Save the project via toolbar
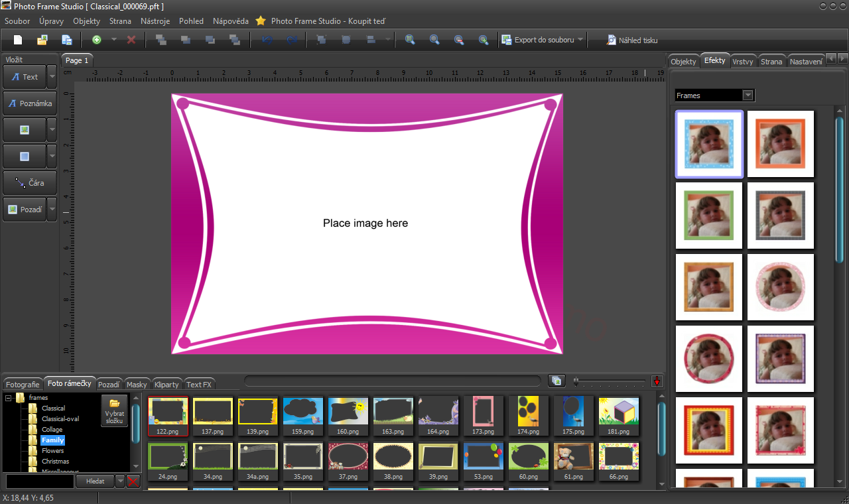Viewport: 849px width, 504px height. pos(67,40)
